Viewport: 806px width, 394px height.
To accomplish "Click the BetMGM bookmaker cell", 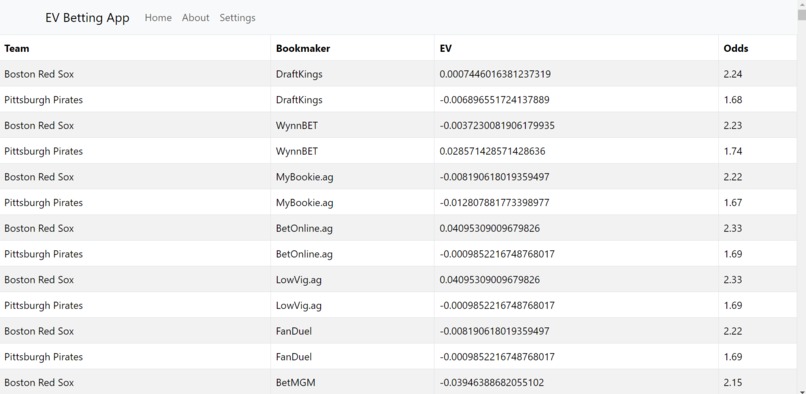I will (296, 383).
